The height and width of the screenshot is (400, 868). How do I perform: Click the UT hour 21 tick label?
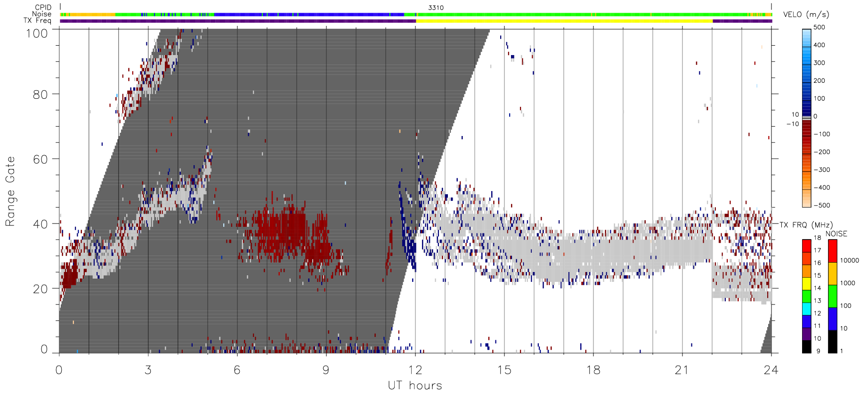[x=682, y=370]
